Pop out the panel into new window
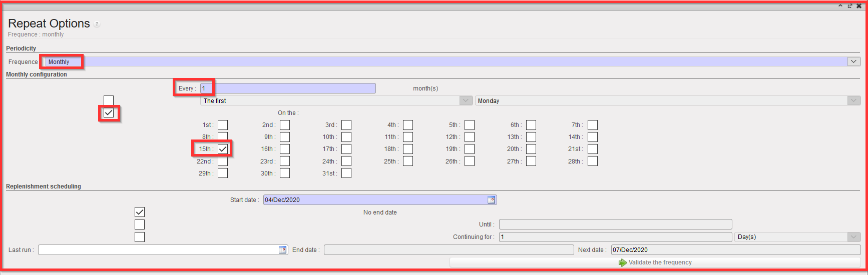 [x=850, y=6]
